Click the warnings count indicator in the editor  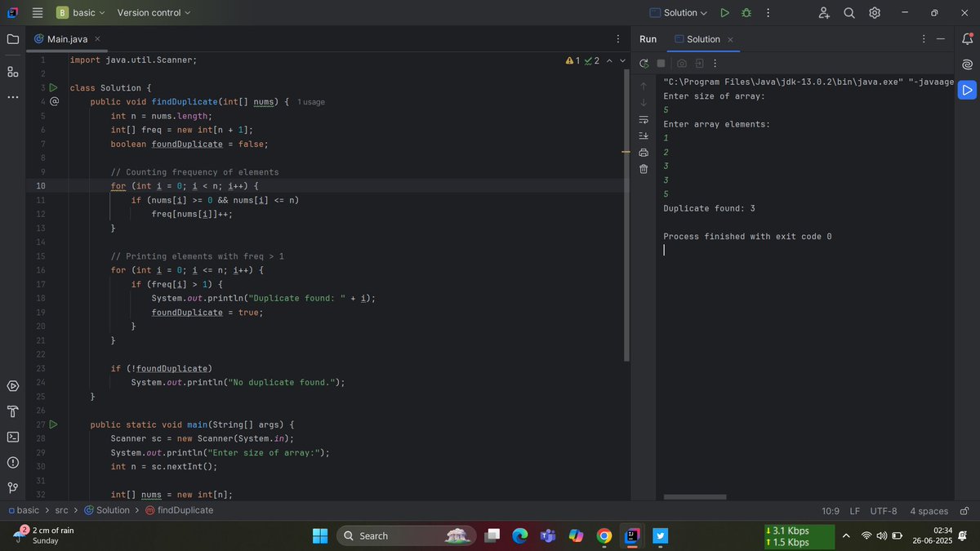572,61
